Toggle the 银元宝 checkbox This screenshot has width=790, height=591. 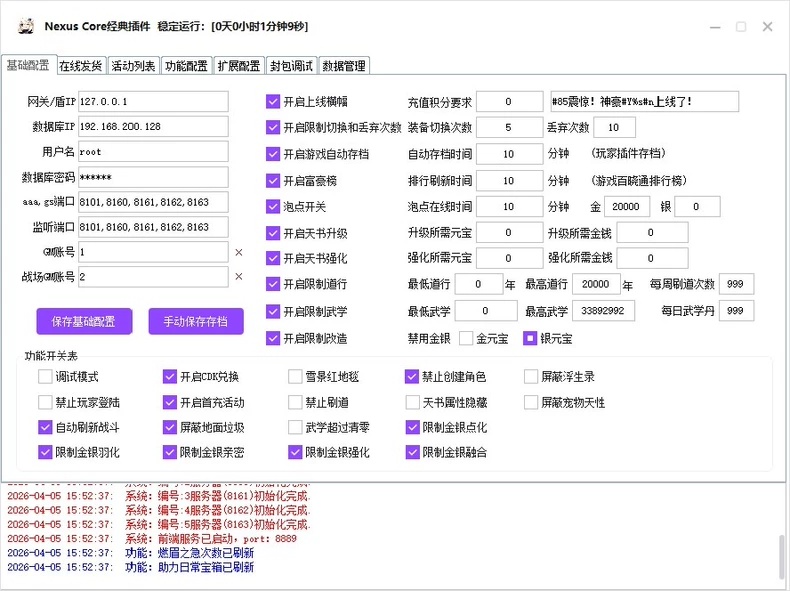530,338
